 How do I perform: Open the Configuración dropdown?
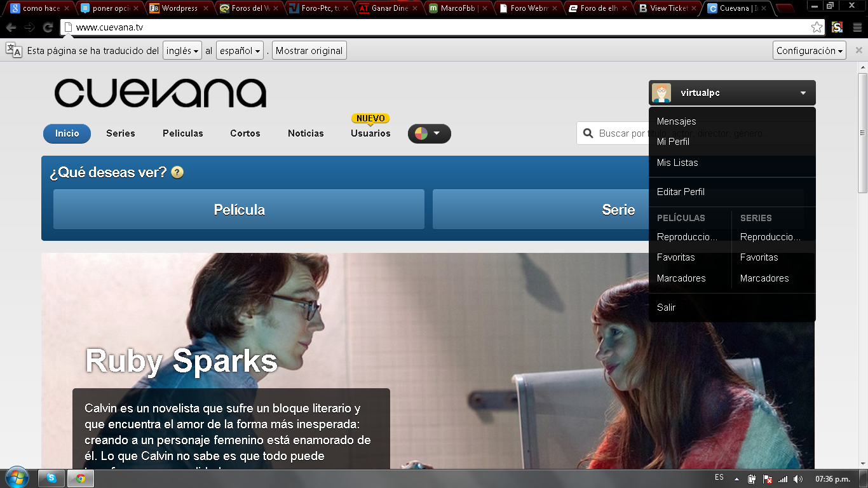coord(810,51)
